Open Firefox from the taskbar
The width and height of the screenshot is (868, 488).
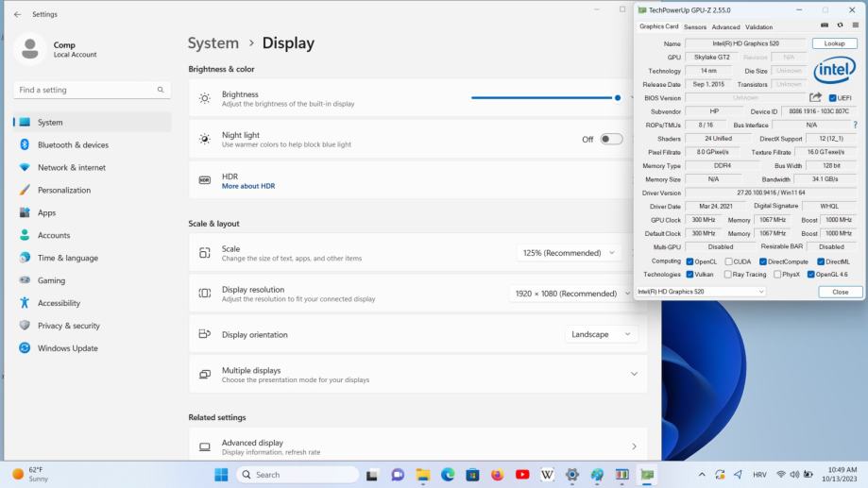[x=498, y=475]
